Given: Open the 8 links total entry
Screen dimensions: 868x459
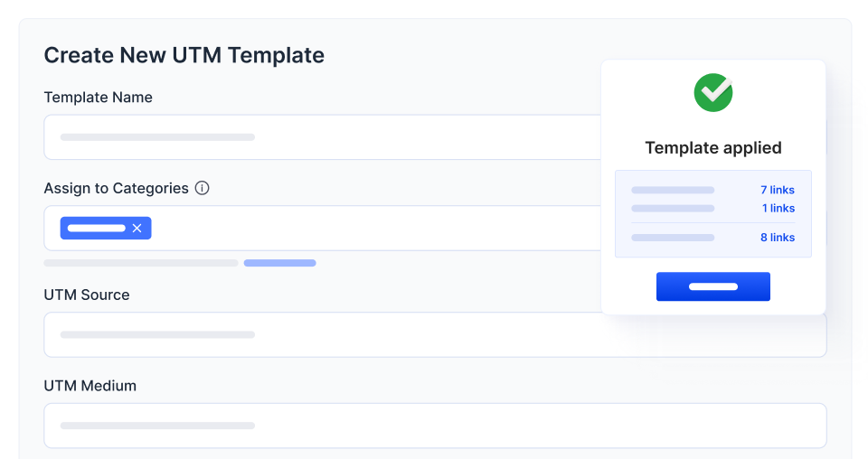Looking at the screenshot, I should tap(777, 238).
